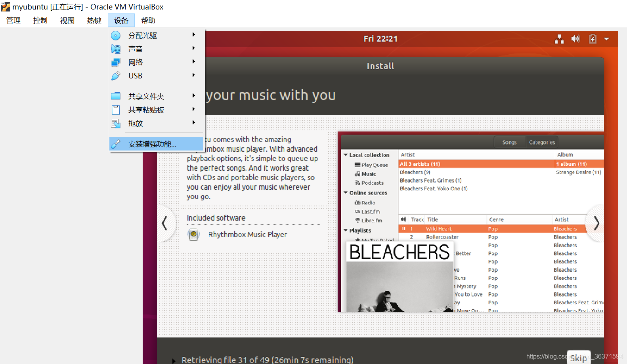Expand the 声音 submenu arrow
This screenshot has height=364, width=627.
pos(194,48)
